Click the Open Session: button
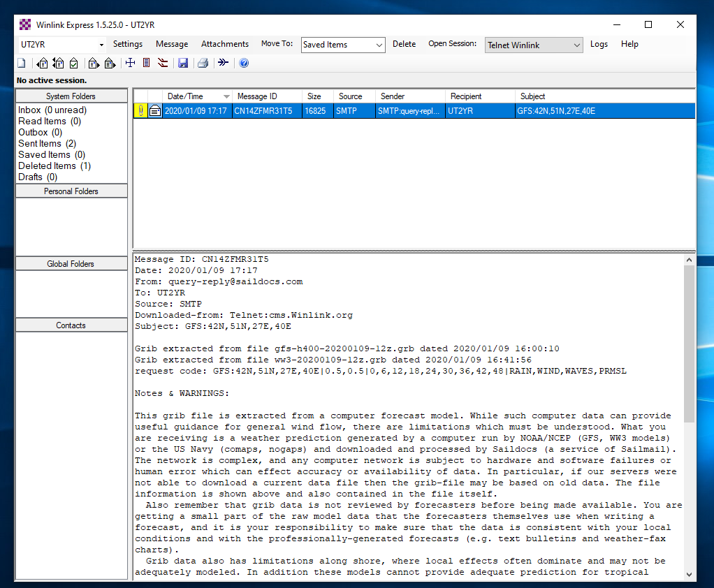The image size is (714, 588). pos(452,44)
